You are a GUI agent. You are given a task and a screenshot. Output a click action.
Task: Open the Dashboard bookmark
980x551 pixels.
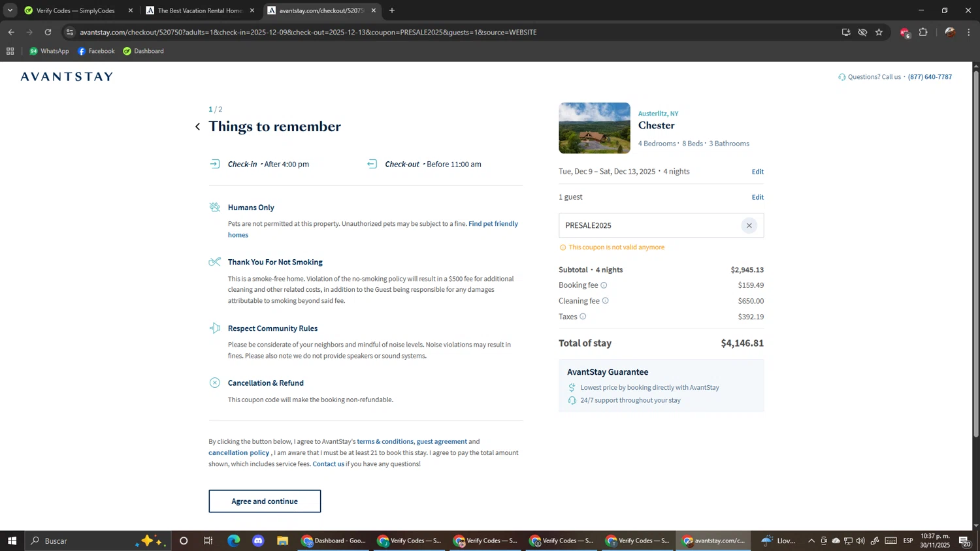pos(144,51)
